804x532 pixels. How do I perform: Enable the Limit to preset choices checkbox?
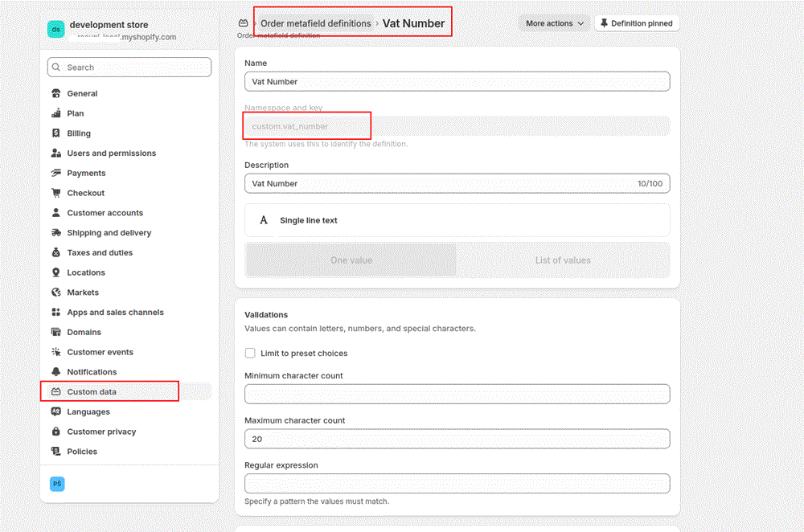tap(250, 353)
